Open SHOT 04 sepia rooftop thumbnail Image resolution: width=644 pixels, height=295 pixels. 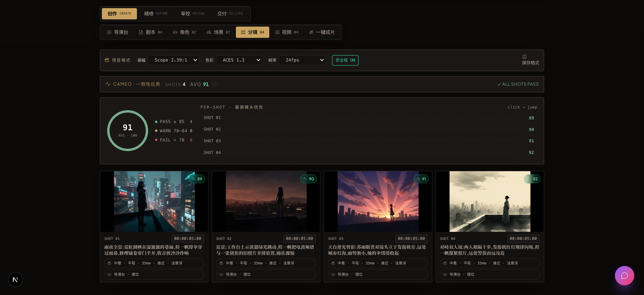[x=490, y=201]
